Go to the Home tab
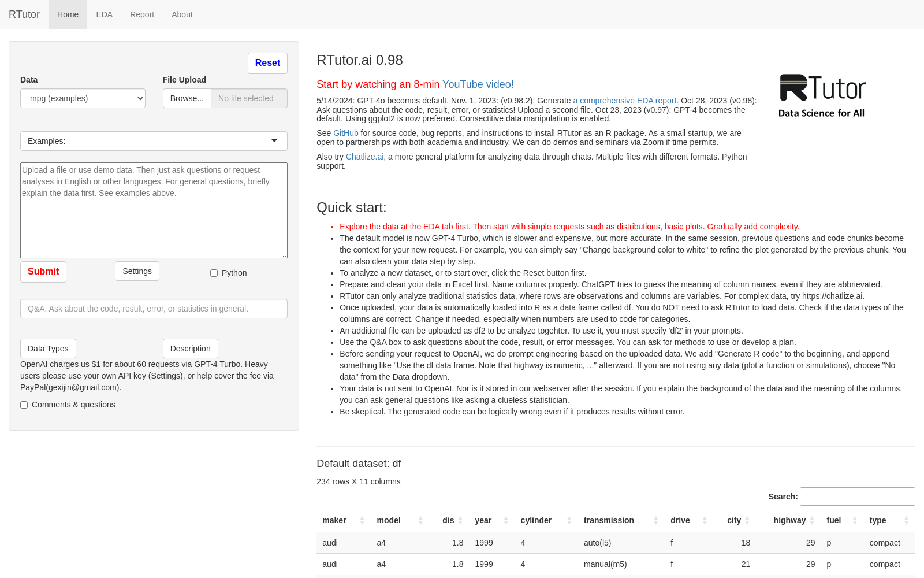 pyautogui.click(x=68, y=14)
